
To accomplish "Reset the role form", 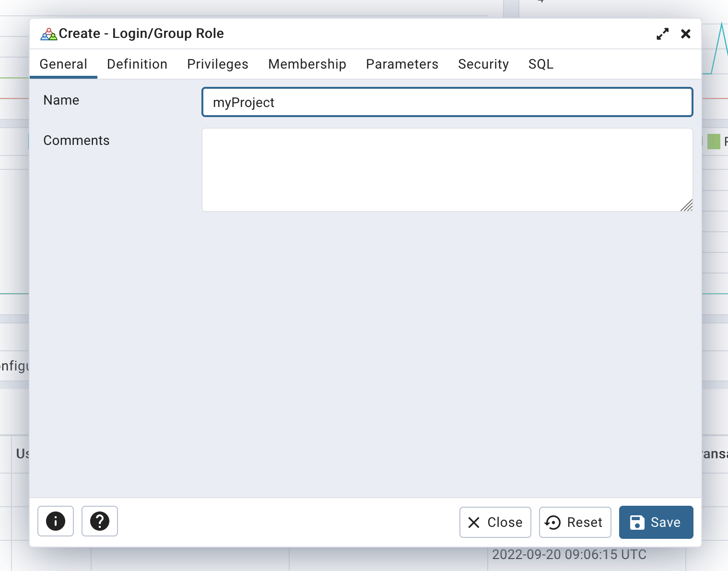I will pos(575,522).
